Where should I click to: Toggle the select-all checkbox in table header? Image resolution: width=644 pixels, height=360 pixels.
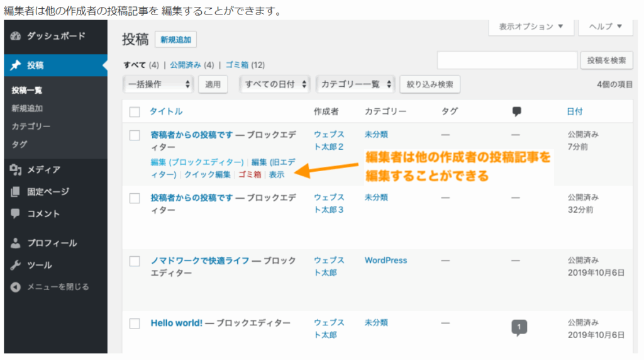tap(134, 112)
